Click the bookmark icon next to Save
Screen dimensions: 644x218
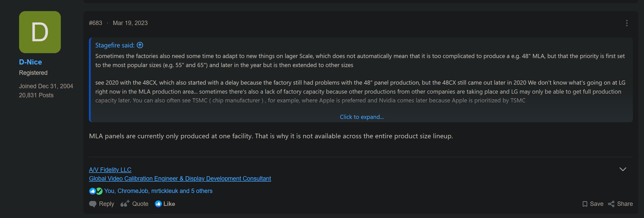(x=585, y=204)
